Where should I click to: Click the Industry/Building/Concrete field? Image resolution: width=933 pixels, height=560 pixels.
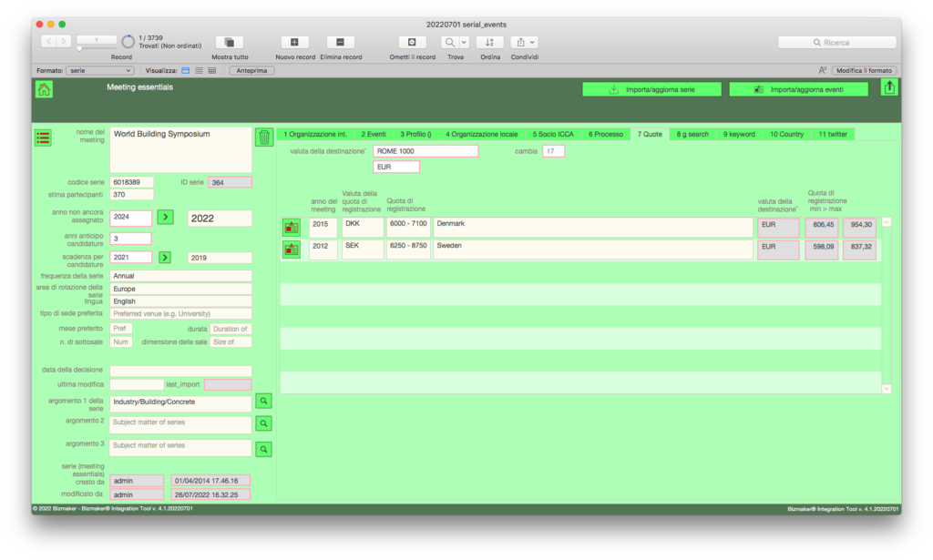pyautogui.click(x=181, y=403)
